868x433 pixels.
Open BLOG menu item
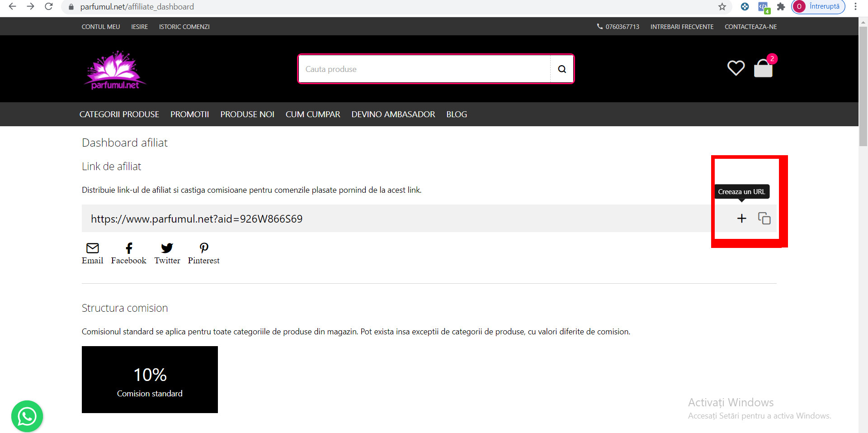click(457, 114)
